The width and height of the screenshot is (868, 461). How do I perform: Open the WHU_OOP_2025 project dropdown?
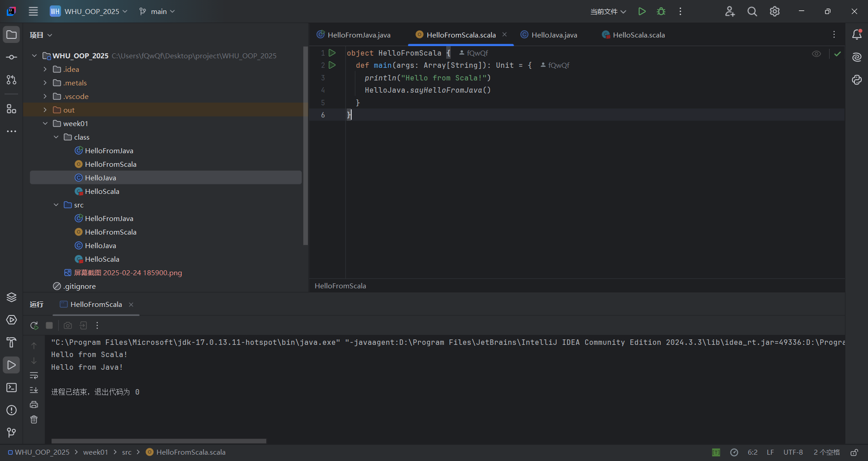pyautogui.click(x=89, y=11)
